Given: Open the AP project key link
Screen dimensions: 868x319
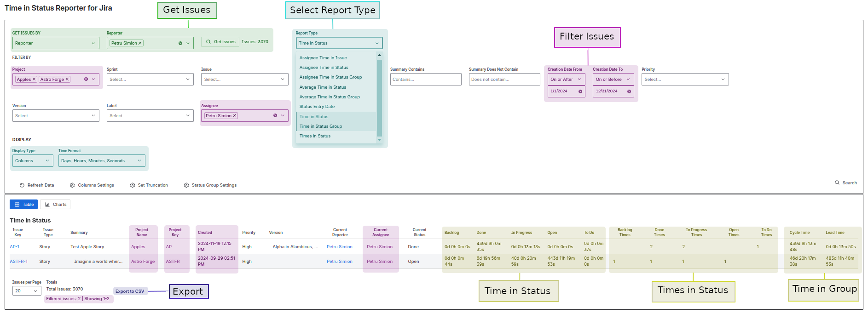Looking at the screenshot, I should (x=169, y=247).
